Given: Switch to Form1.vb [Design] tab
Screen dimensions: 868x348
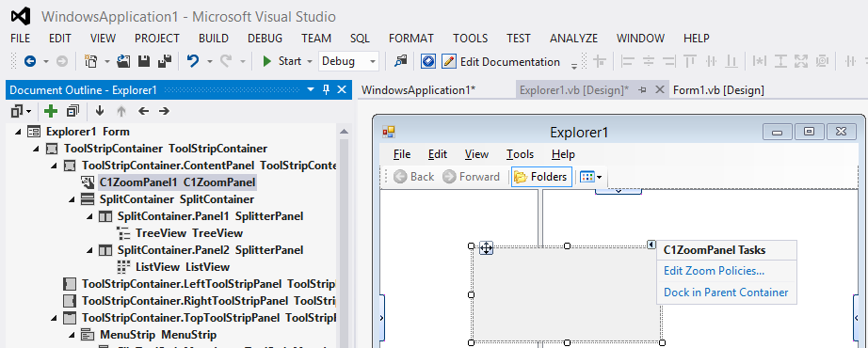Looking at the screenshot, I should coord(718,90).
